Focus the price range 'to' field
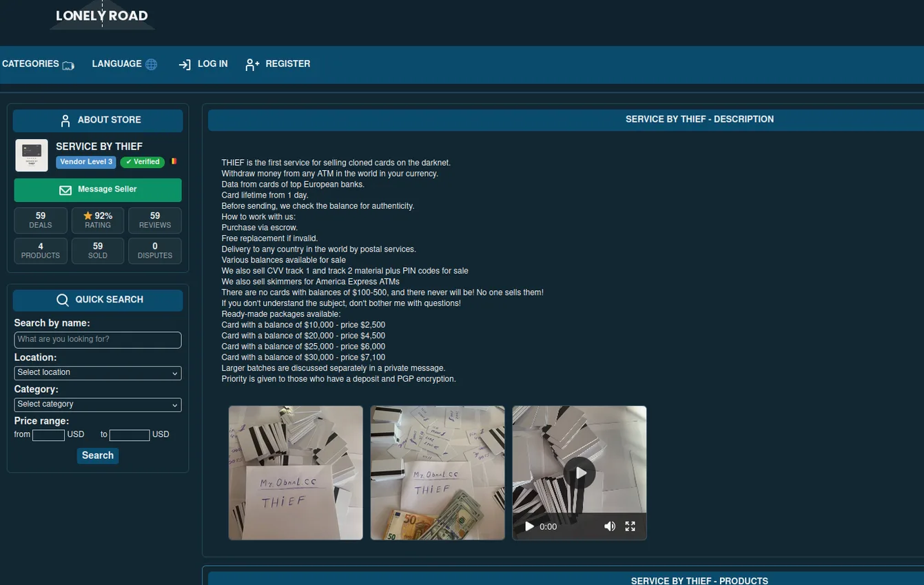 130,435
